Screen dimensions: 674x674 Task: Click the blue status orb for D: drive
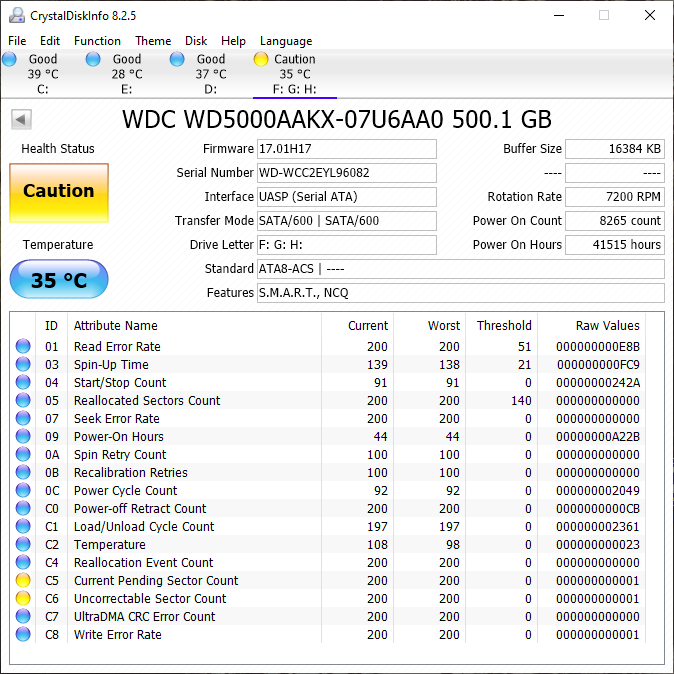[x=177, y=59]
